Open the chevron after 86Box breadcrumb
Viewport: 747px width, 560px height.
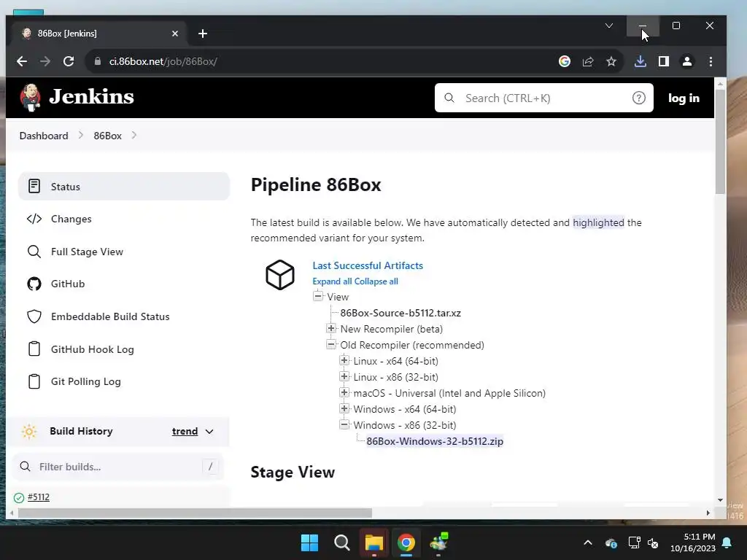pyautogui.click(x=134, y=136)
